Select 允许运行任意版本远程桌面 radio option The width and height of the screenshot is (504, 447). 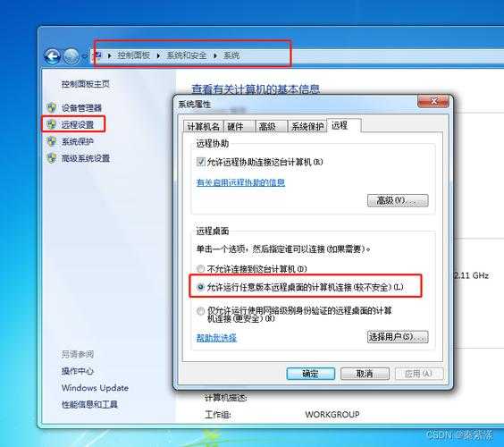200,287
